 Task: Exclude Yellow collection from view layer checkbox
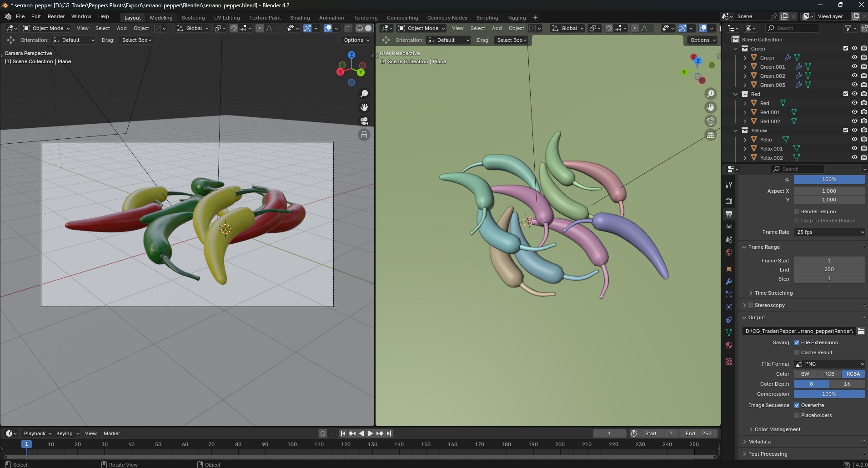pyautogui.click(x=846, y=130)
